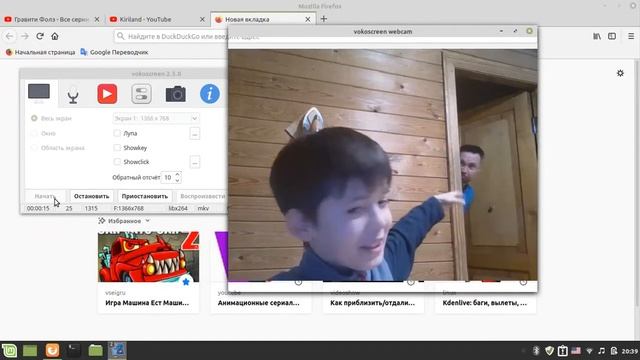Click the 'Остановить' button
The height and width of the screenshot is (360, 640).
coord(91,196)
